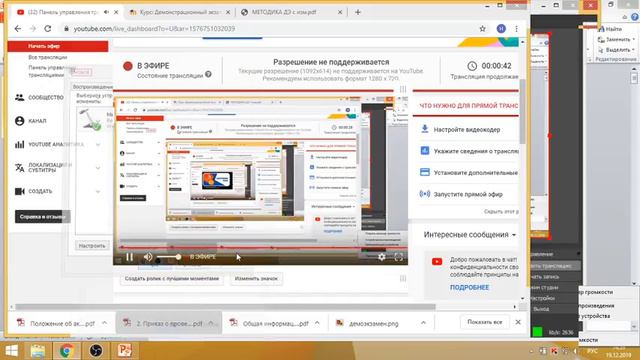Reload the YouTube dashboard page
The image size is (640, 360).
[48, 29]
